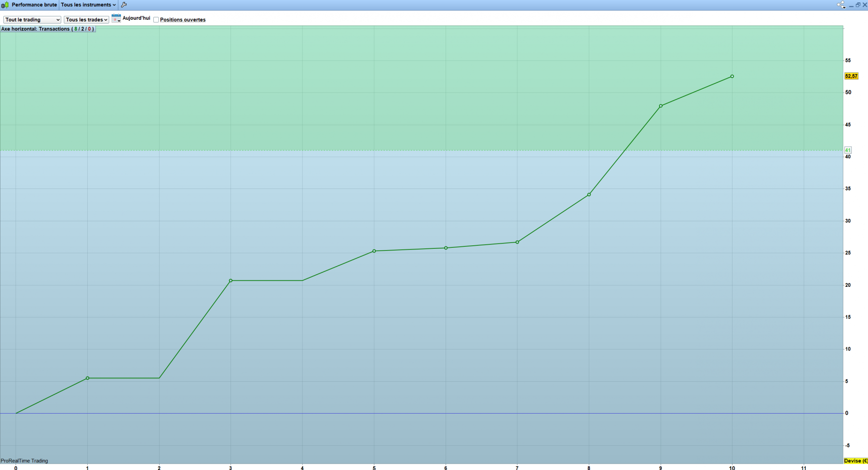This screenshot has width=868, height=470.
Task: Minimize the Performance brute window
Action: click(851, 5)
